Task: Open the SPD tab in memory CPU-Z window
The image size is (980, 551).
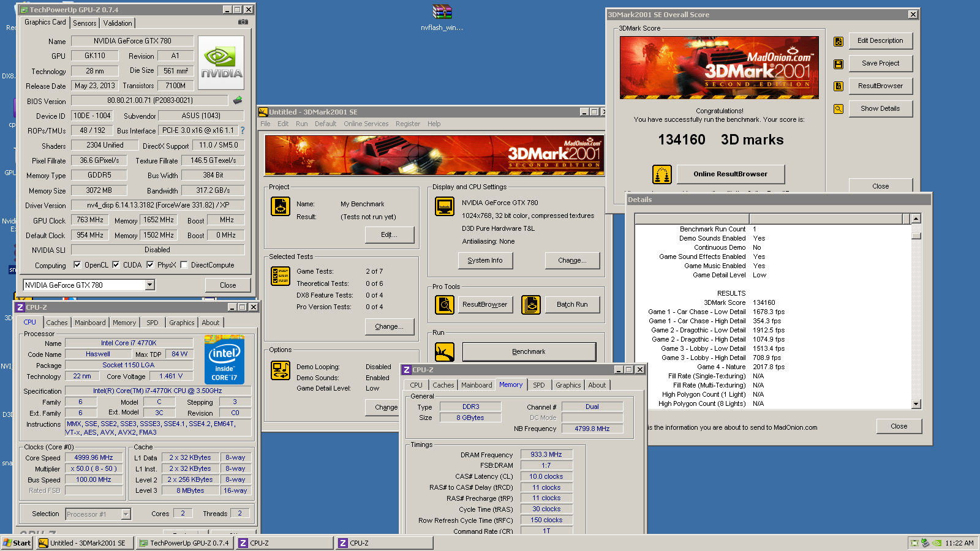Action: coord(539,385)
